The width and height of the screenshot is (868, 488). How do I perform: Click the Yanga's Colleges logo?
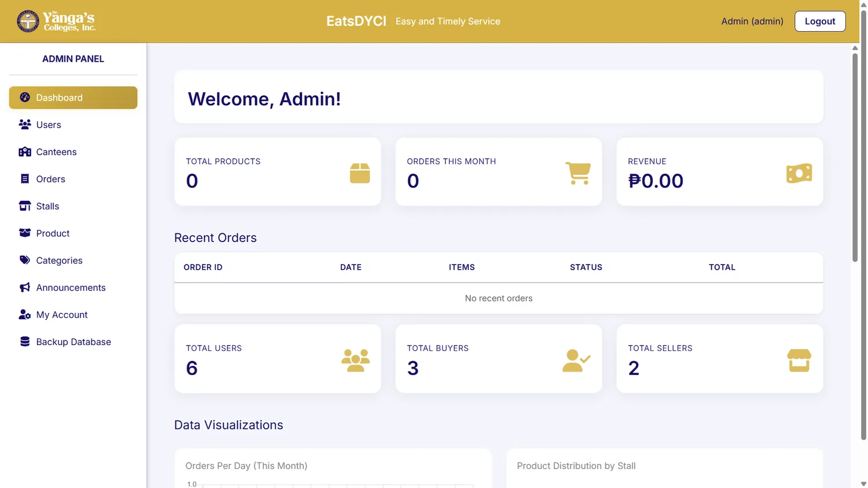[56, 21]
